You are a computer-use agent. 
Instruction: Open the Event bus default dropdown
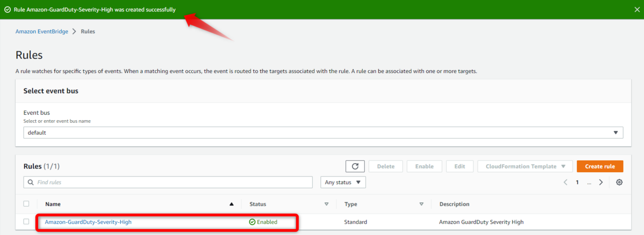click(x=323, y=133)
